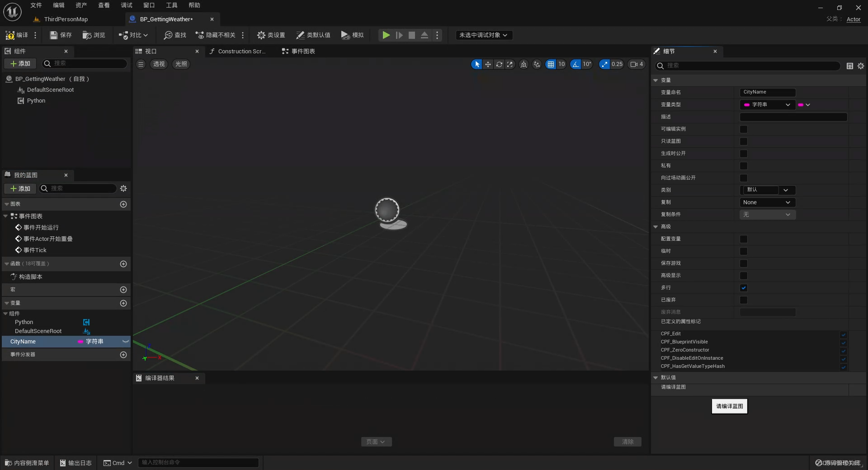The width and height of the screenshot is (868, 470).
Task: Click the pink string type color pill
Action: tap(802, 104)
